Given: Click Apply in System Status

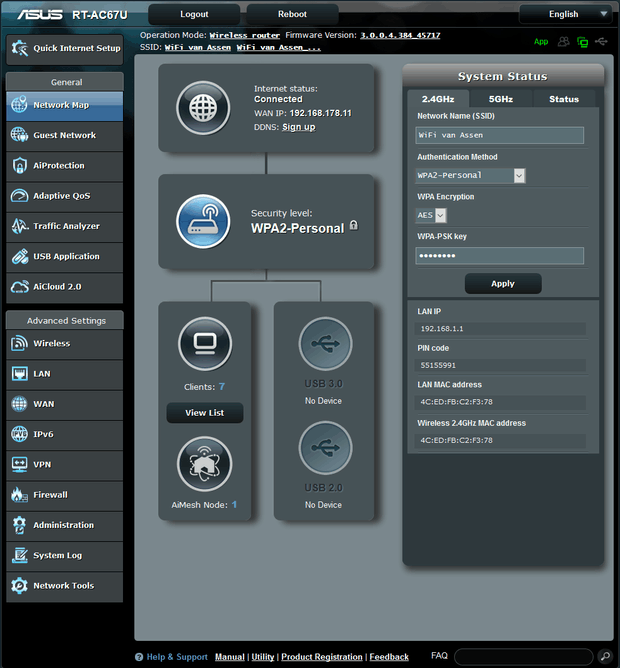Looking at the screenshot, I should click(503, 283).
